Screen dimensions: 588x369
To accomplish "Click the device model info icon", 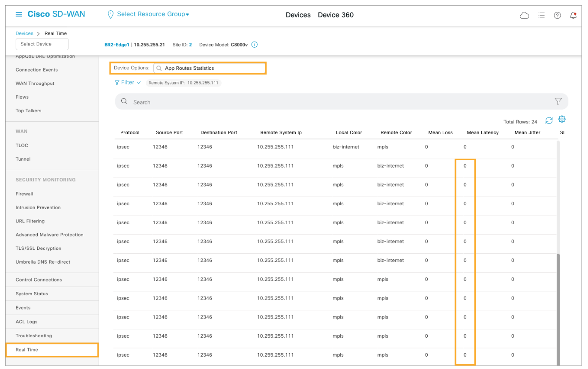I will (254, 45).
